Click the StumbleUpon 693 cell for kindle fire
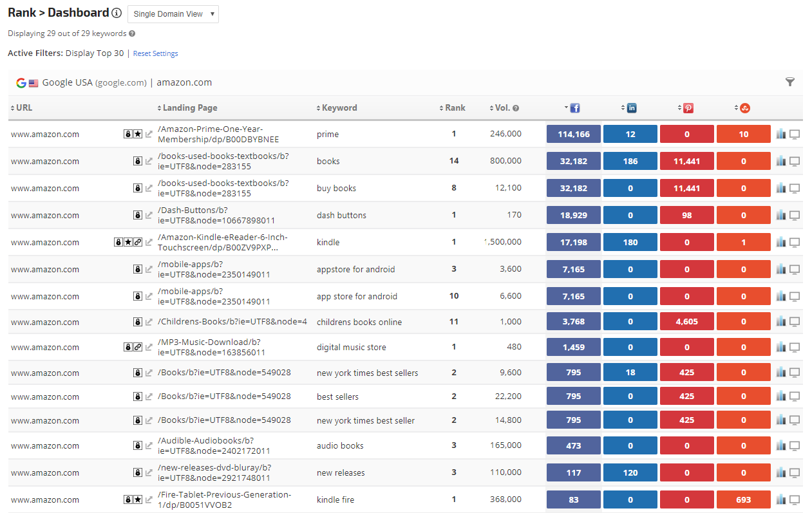 pos(744,499)
